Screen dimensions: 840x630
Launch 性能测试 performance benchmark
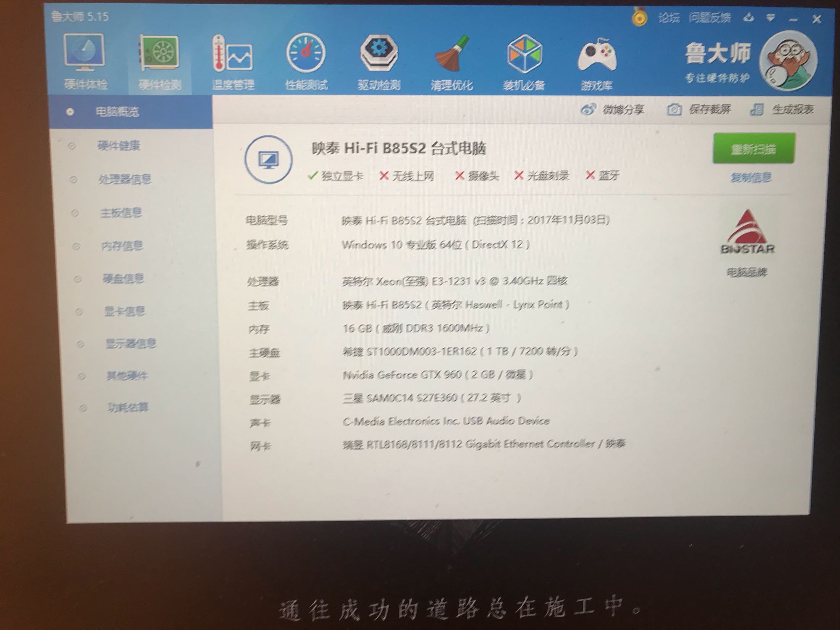point(306,62)
